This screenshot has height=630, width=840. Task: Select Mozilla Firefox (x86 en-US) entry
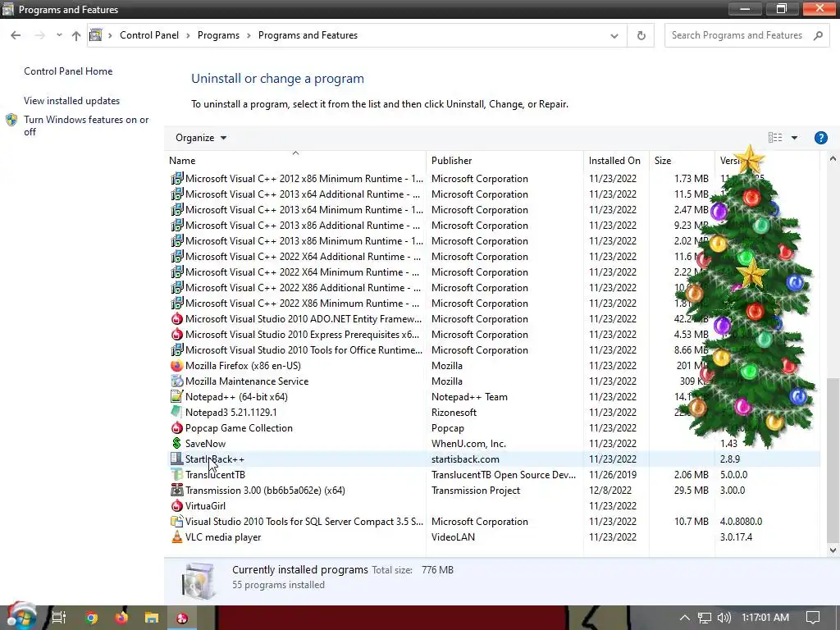tap(492, 366)
